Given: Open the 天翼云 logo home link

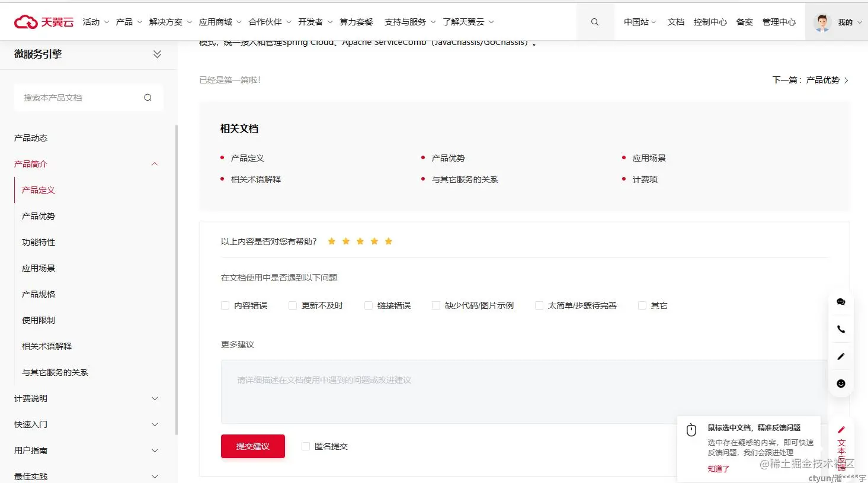Looking at the screenshot, I should pos(44,22).
